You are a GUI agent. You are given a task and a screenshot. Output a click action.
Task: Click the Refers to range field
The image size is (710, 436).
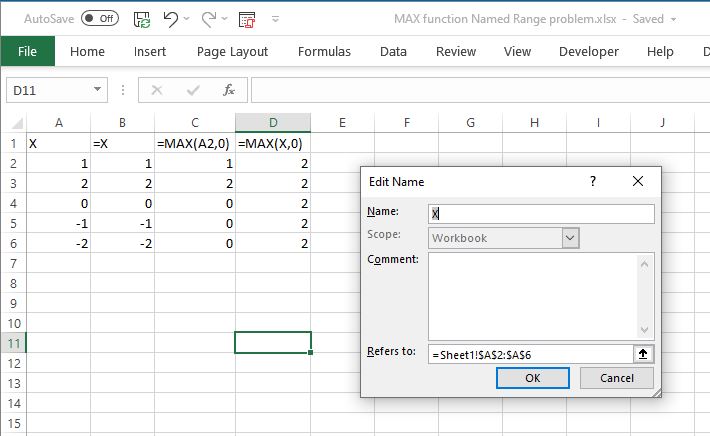coord(530,355)
